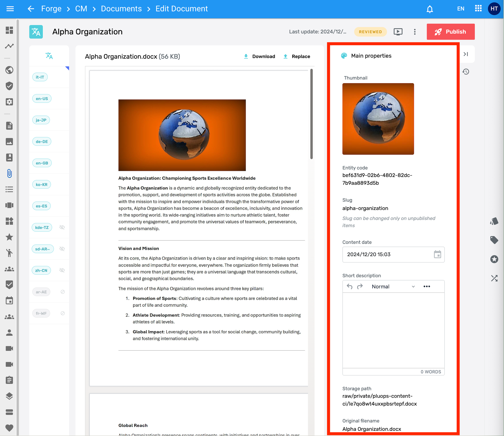Open the translations icon atop the language list

point(49,56)
